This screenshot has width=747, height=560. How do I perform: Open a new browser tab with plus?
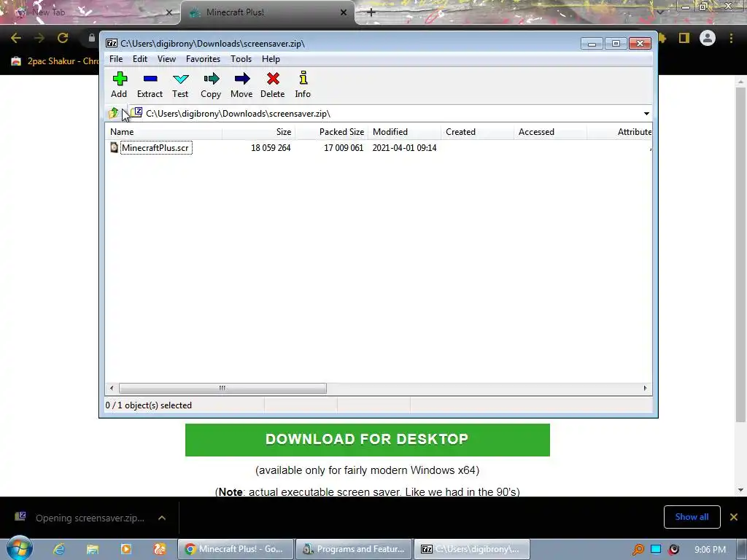point(371,12)
